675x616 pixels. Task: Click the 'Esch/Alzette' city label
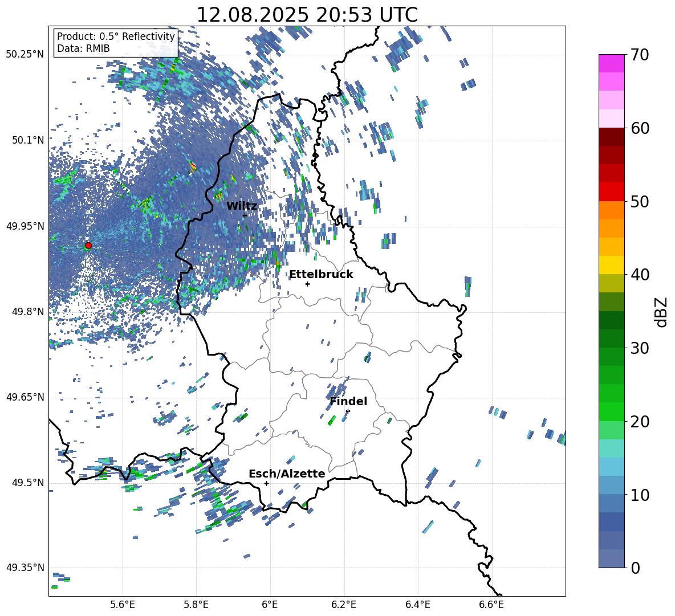point(287,474)
